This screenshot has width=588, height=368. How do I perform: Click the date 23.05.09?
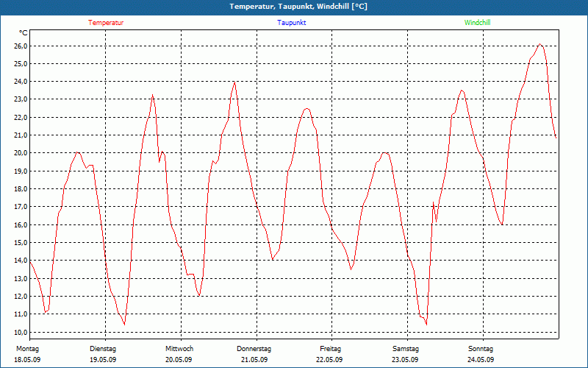[406, 360]
